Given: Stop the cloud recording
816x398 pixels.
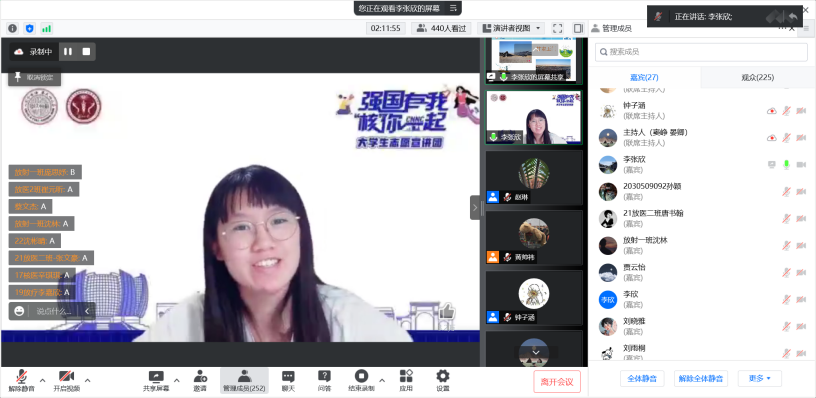Looking at the screenshot, I should (86, 52).
